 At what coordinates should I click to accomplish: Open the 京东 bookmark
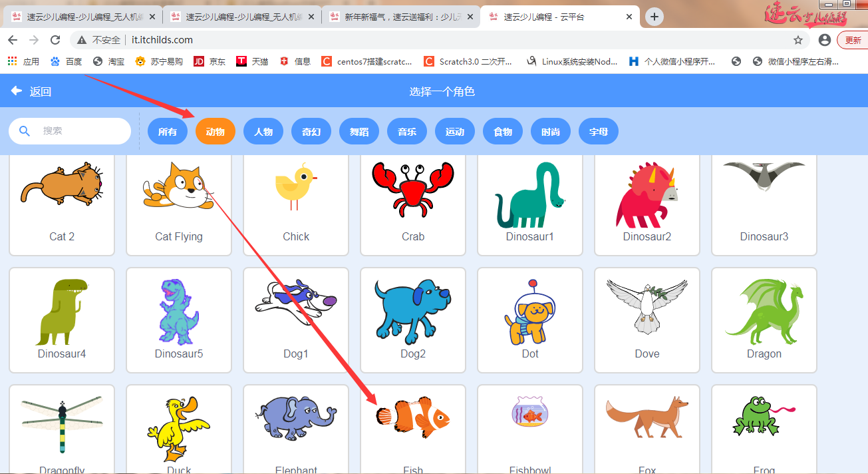212,62
